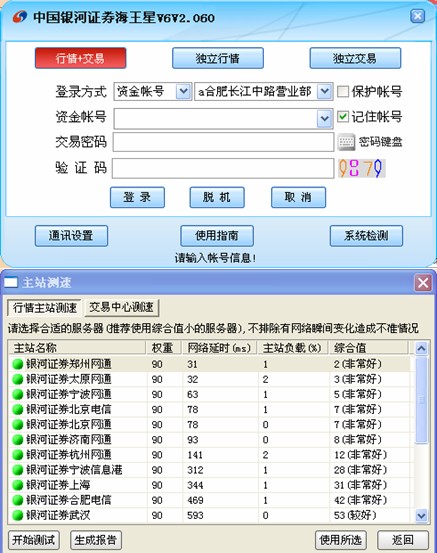The width and height of the screenshot is (437, 553).
Task: Select the 独立行情 mode tab
Action: click(218, 58)
